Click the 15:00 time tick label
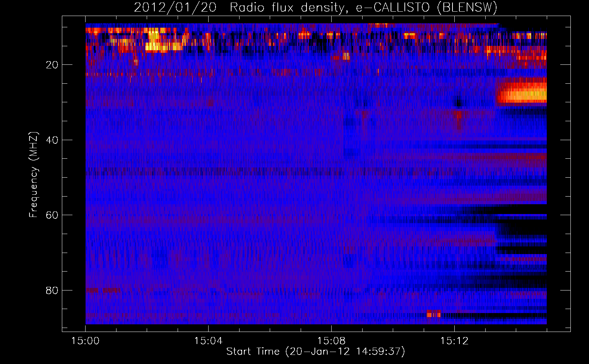Screen dimensions: 589x364 (85, 341)
